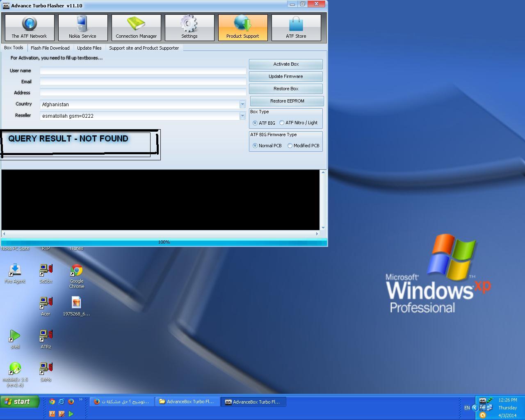Click the KMP tray icon
The height and width of the screenshot is (420, 525).
483,408
